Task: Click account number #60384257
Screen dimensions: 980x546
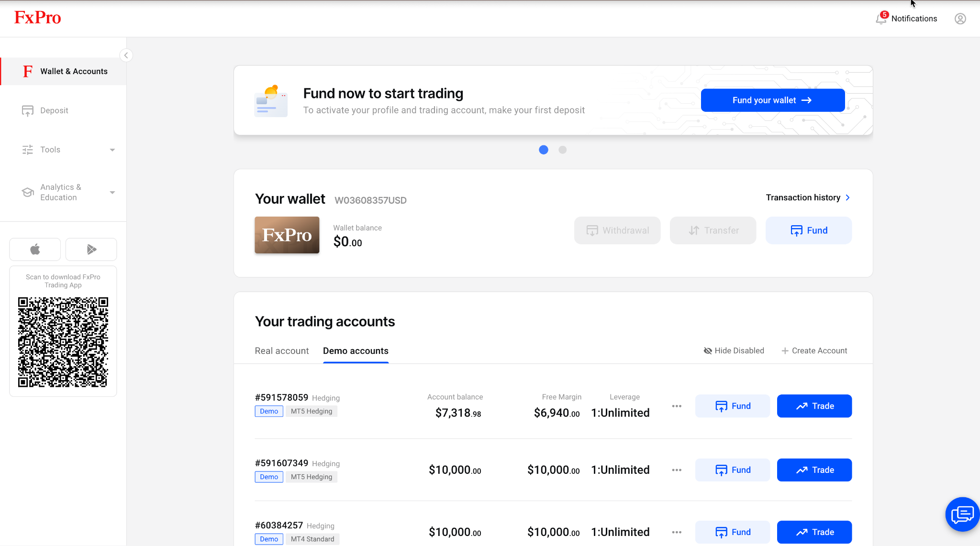Action: (x=279, y=525)
